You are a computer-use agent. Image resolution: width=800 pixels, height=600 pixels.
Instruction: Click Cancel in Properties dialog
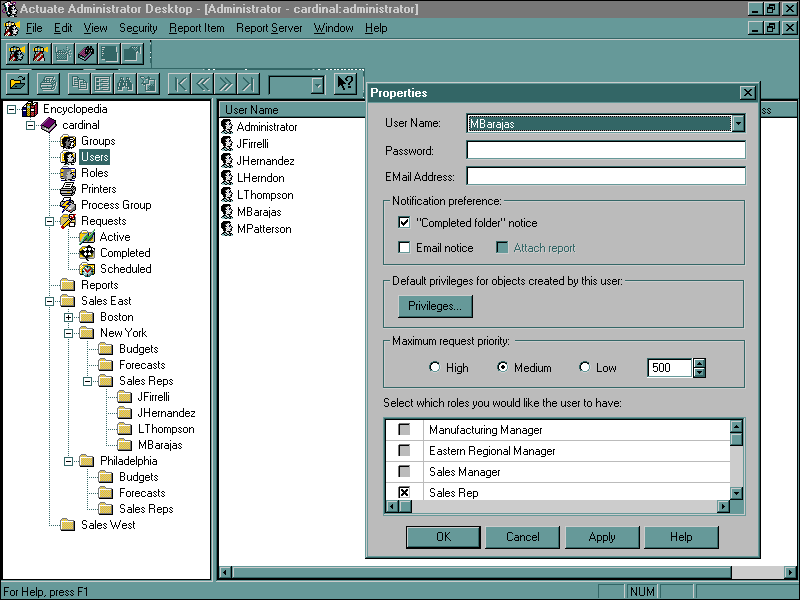(x=522, y=537)
